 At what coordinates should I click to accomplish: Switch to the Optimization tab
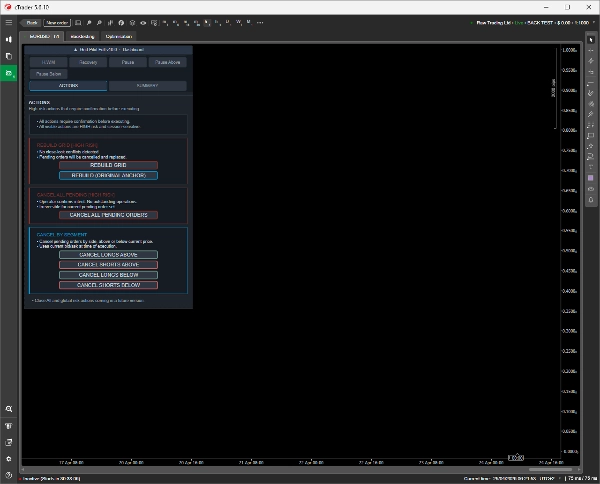tap(118, 36)
